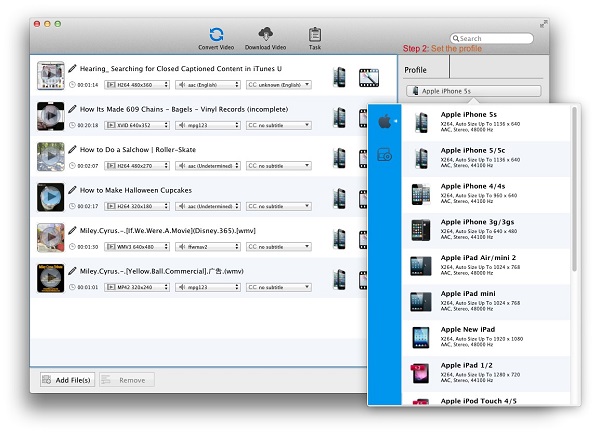Open mpg123 audio dropdown for How Its Made
The width and height of the screenshot is (600, 434).
pyautogui.click(x=208, y=125)
